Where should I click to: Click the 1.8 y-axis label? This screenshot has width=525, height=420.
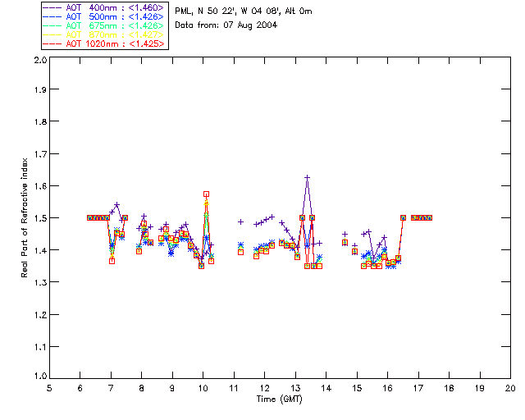[40, 121]
